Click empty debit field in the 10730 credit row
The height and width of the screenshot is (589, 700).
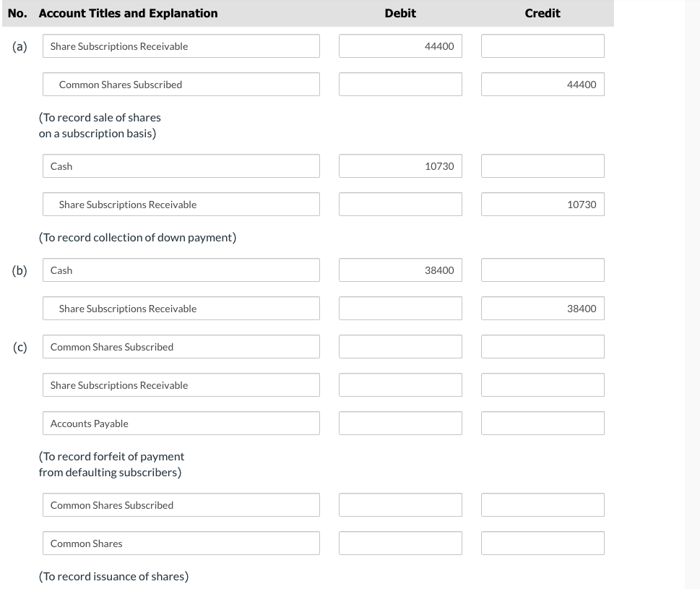pyautogui.click(x=400, y=205)
